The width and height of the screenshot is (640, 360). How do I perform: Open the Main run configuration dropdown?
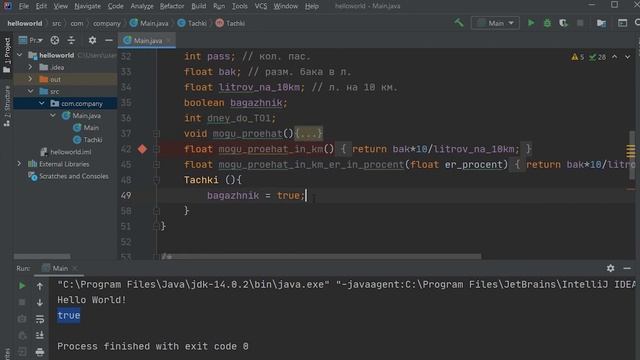pyautogui.click(x=495, y=23)
